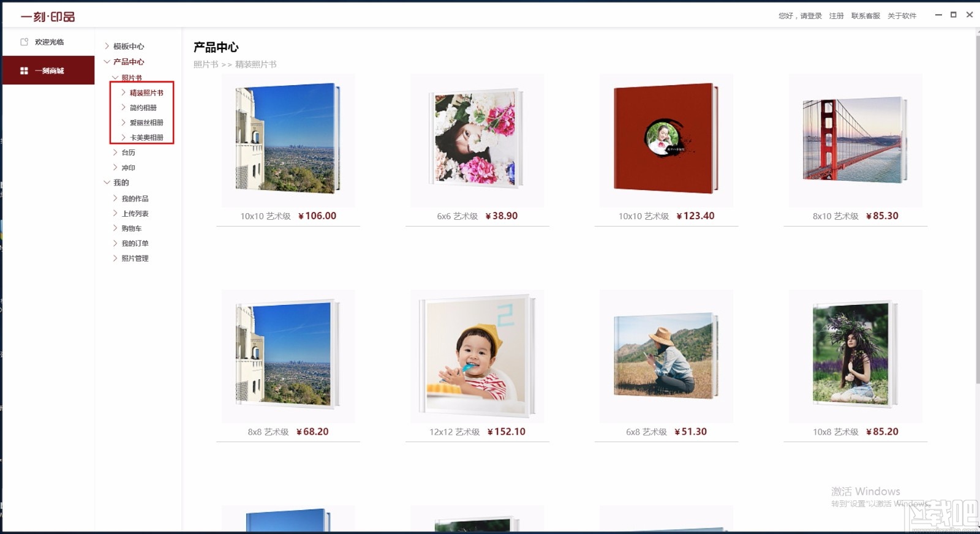
Task: Click the 8x10 艺术级 label
Action: (x=835, y=216)
